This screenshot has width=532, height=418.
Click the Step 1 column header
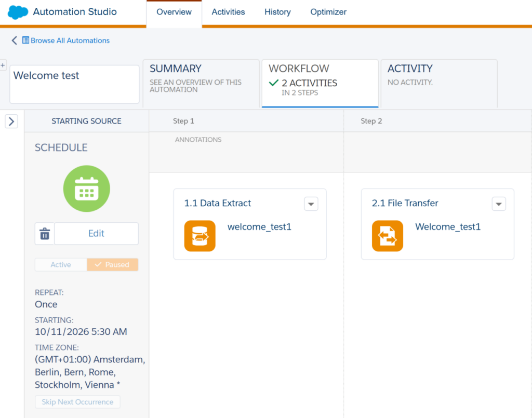[246, 121]
